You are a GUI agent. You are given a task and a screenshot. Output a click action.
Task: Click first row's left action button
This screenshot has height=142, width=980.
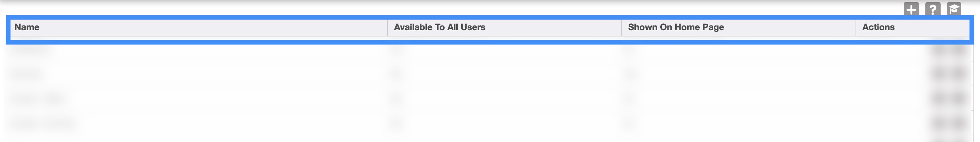[940, 50]
